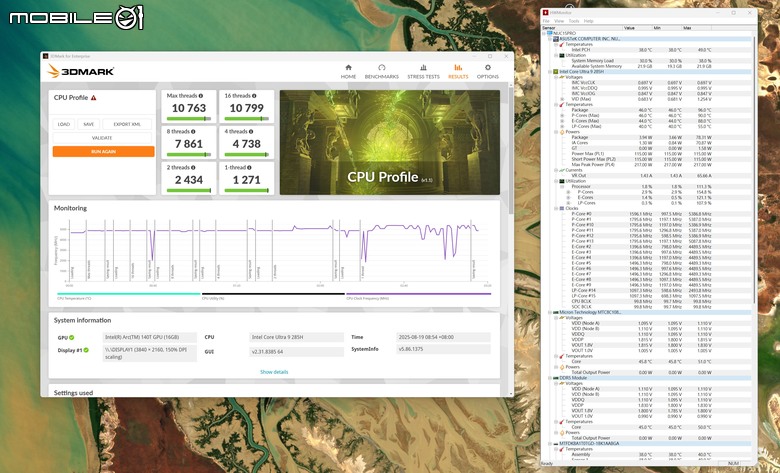Expand the LP-Cores (Max) temperature row

(563, 126)
